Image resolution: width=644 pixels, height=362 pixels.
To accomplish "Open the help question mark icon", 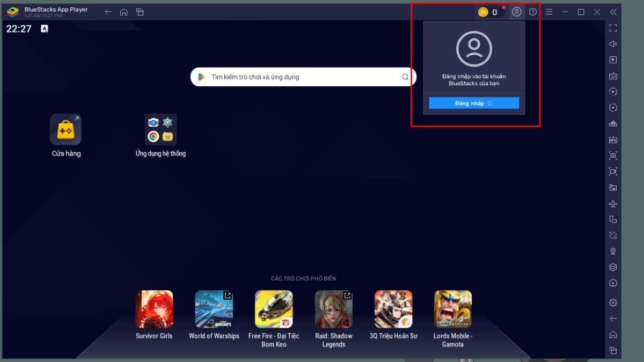I will pyautogui.click(x=533, y=12).
